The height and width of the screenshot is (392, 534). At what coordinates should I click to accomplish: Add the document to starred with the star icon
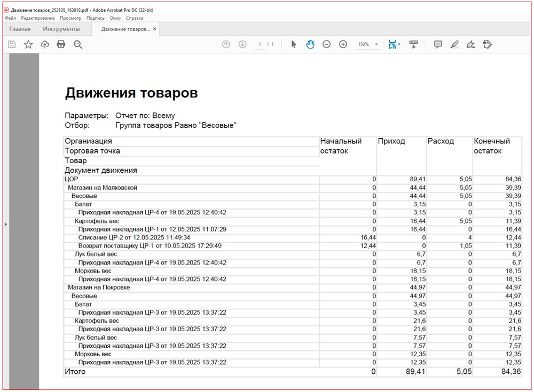[x=28, y=44]
